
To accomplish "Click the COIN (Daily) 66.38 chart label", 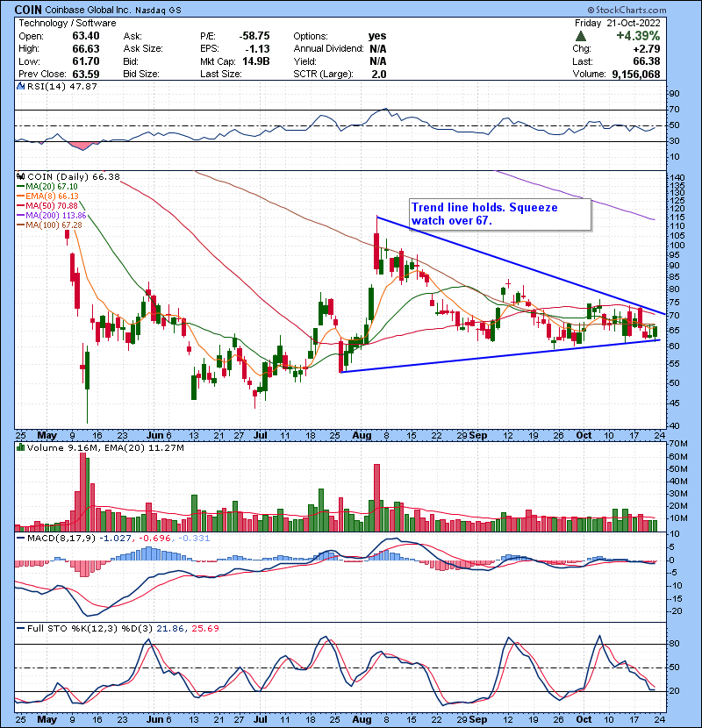I will point(74,176).
